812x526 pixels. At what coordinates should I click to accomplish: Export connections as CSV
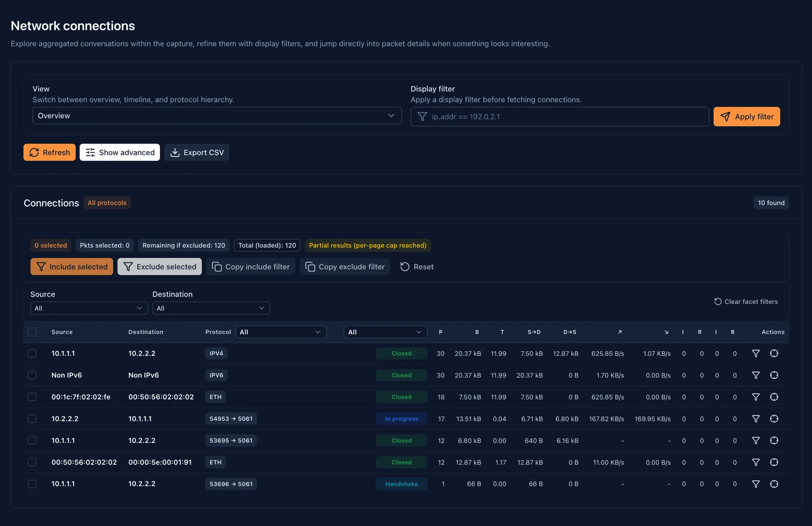tap(197, 152)
